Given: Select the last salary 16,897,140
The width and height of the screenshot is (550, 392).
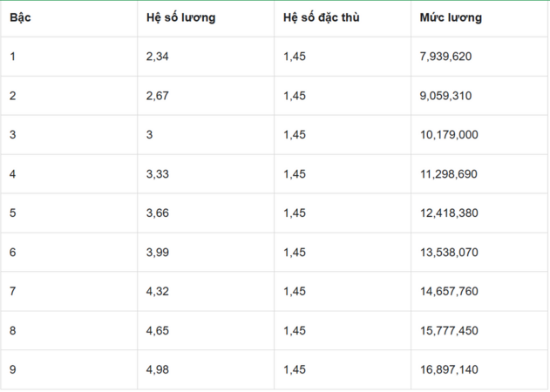Looking at the screenshot, I should click(x=449, y=369).
